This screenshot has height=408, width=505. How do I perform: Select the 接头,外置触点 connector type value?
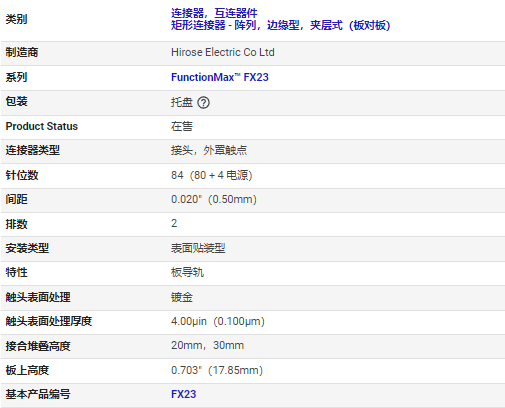(x=209, y=150)
